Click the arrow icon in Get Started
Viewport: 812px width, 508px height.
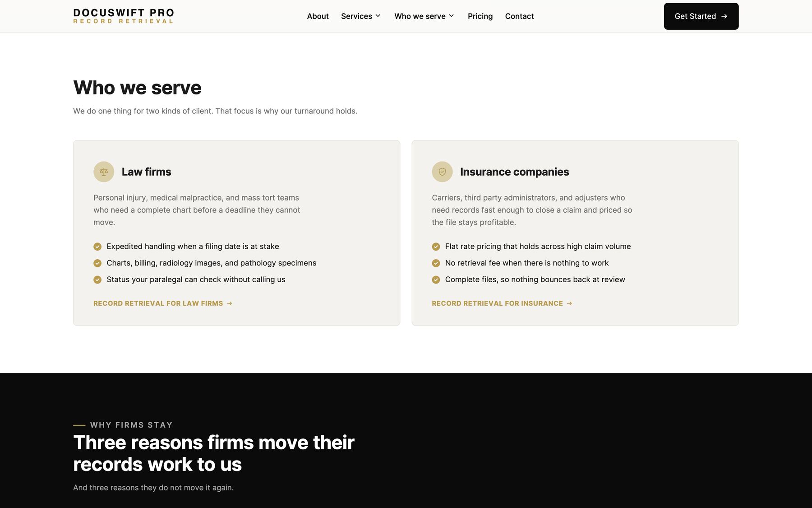coord(724,16)
